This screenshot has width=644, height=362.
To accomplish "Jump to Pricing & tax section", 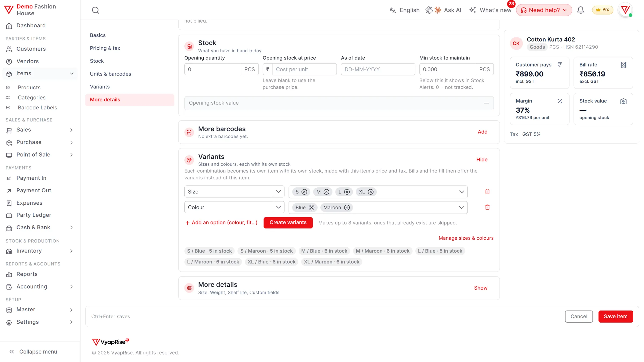I will tap(105, 48).
